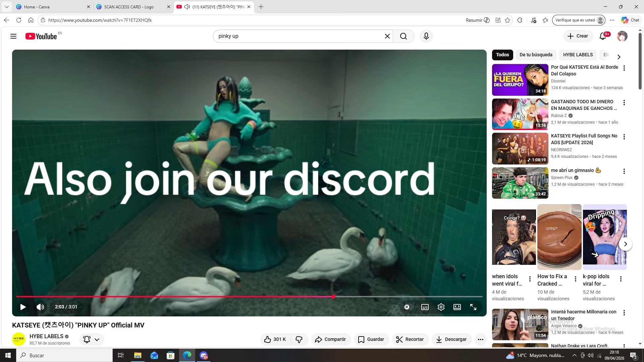Start voice search with microphone

426,36
